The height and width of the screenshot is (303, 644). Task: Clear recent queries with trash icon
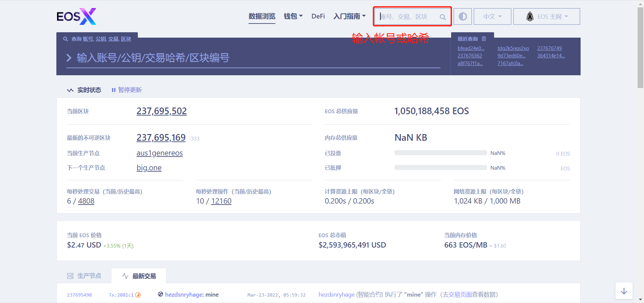point(484,39)
